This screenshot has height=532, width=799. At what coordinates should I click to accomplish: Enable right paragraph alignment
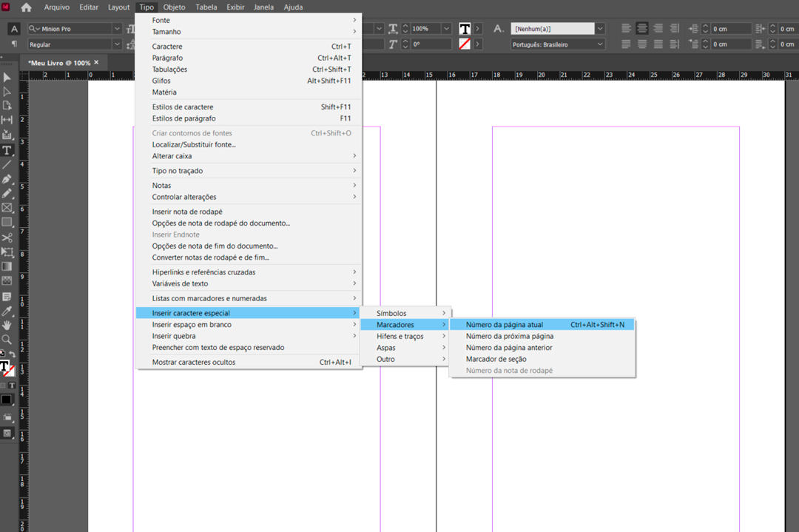pyautogui.click(x=657, y=28)
